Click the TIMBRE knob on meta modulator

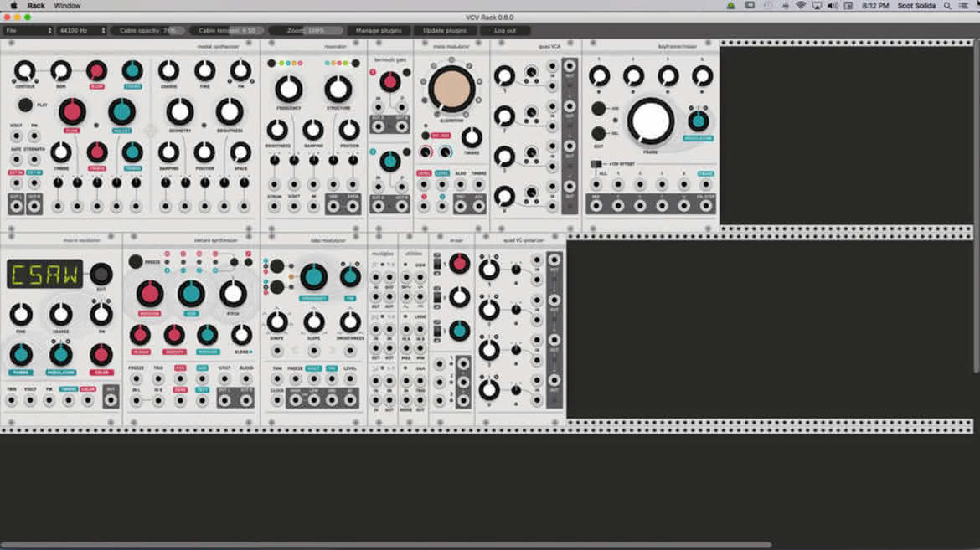tap(472, 137)
